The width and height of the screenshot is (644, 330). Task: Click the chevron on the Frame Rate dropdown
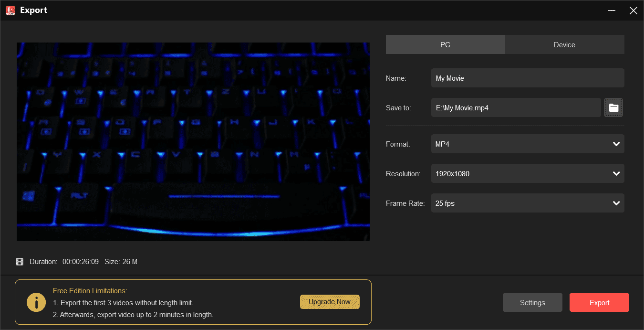click(616, 203)
